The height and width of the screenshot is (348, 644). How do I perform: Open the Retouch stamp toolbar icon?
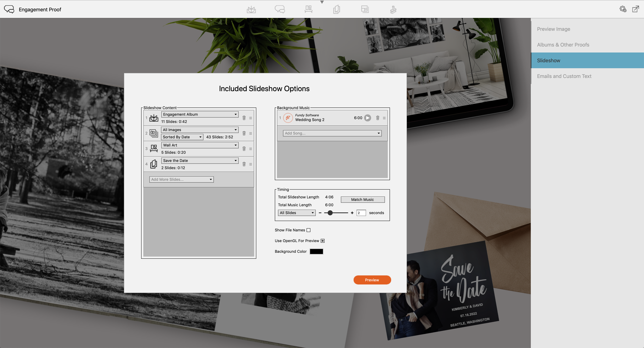[x=393, y=9]
